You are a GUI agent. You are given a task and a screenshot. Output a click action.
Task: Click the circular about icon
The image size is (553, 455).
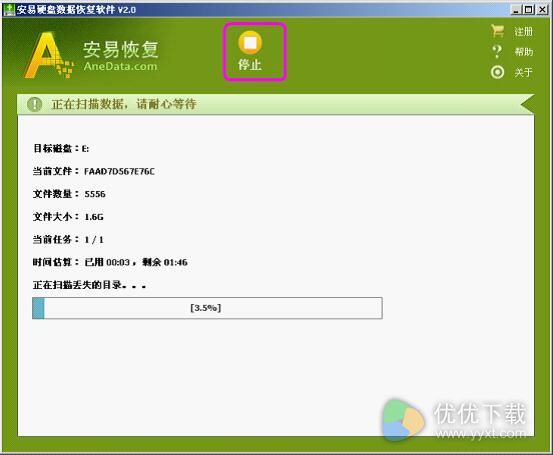point(497,72)
